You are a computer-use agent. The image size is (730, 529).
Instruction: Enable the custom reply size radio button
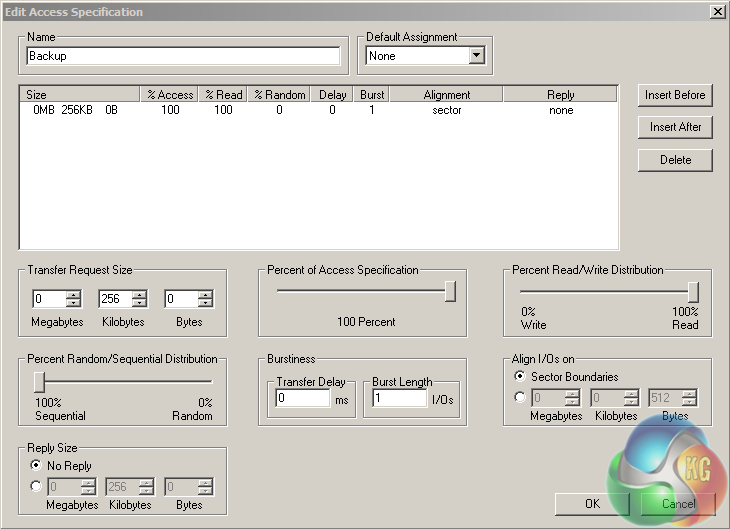(x=36, y=487)
